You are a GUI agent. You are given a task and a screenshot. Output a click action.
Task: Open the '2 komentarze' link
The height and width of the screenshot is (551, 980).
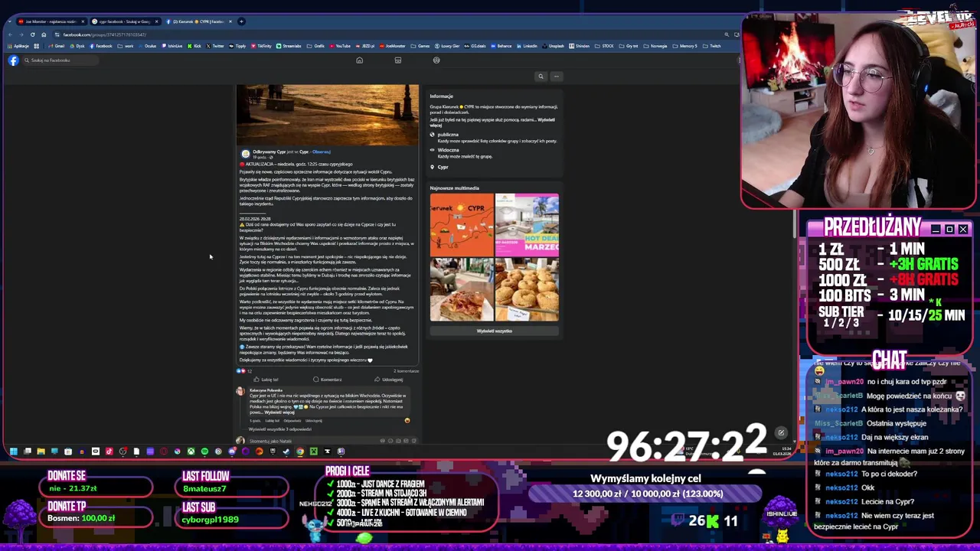pyautogui.click(x=406, y=371)
